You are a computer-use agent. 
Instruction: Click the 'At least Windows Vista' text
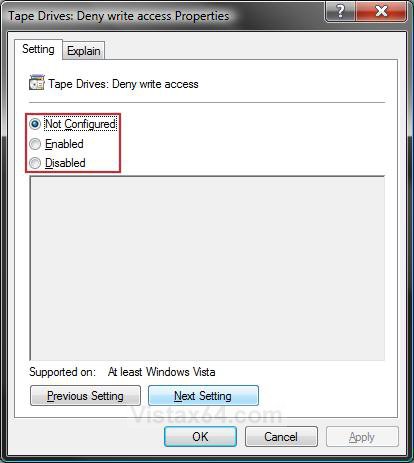point(162,372)
